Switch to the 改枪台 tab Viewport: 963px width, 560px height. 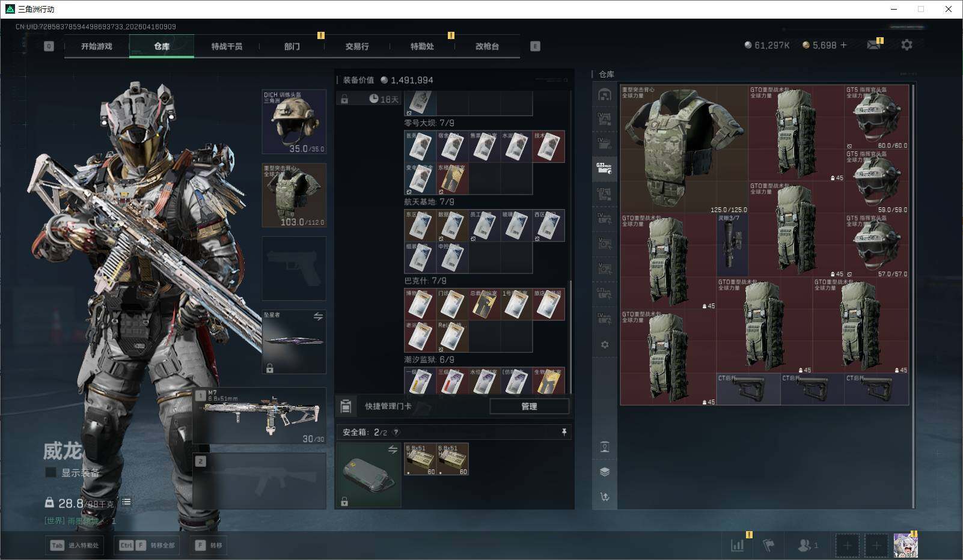coord(487,46)
